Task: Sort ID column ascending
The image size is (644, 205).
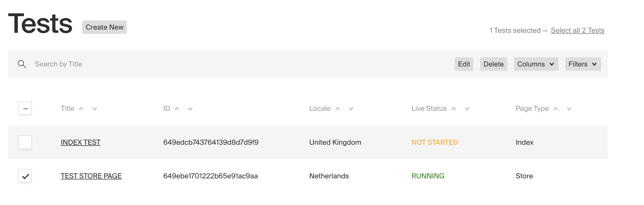Action: pos(177,108)
